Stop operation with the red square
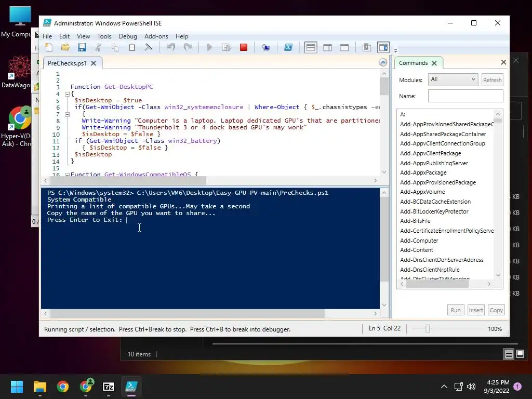 point(244,47)
